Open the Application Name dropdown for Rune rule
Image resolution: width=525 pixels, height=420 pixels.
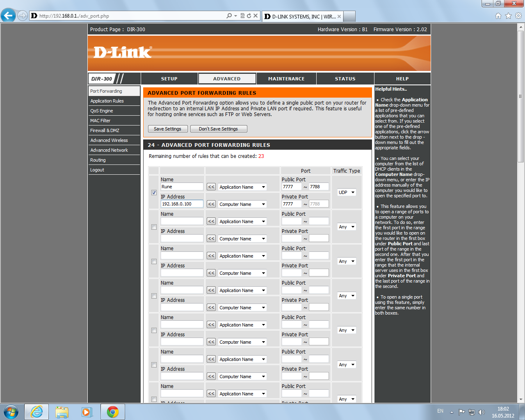click(x=242, y=187)
